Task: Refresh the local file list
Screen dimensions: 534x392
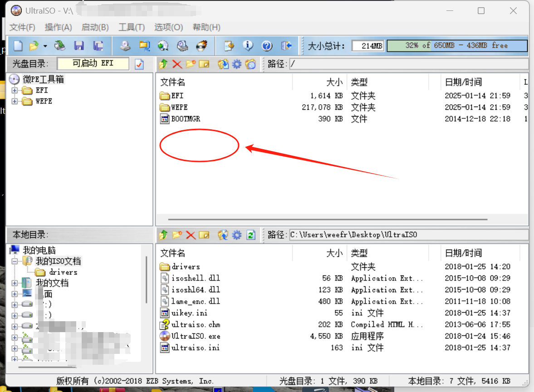Action: tap(251, 235)
